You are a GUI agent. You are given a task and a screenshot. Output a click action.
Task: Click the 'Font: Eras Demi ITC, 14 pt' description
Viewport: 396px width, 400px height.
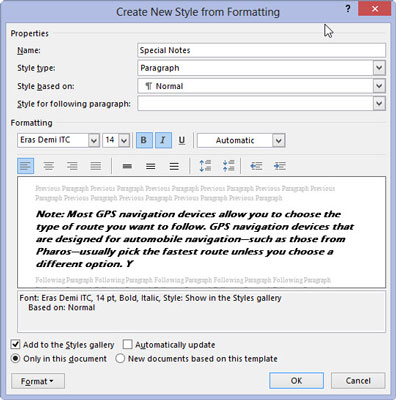(x=66, y=298)
